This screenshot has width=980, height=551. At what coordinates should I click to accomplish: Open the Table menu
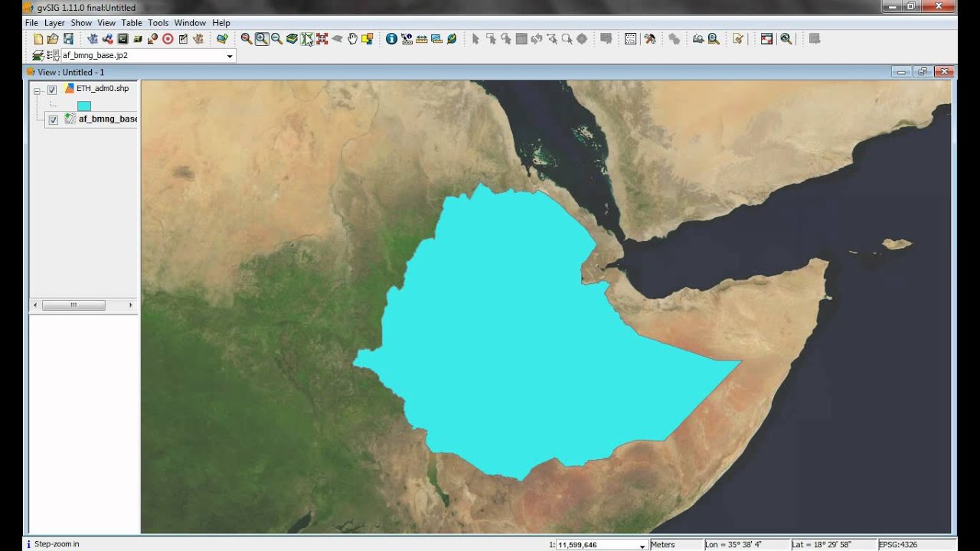tap(132, 23)
